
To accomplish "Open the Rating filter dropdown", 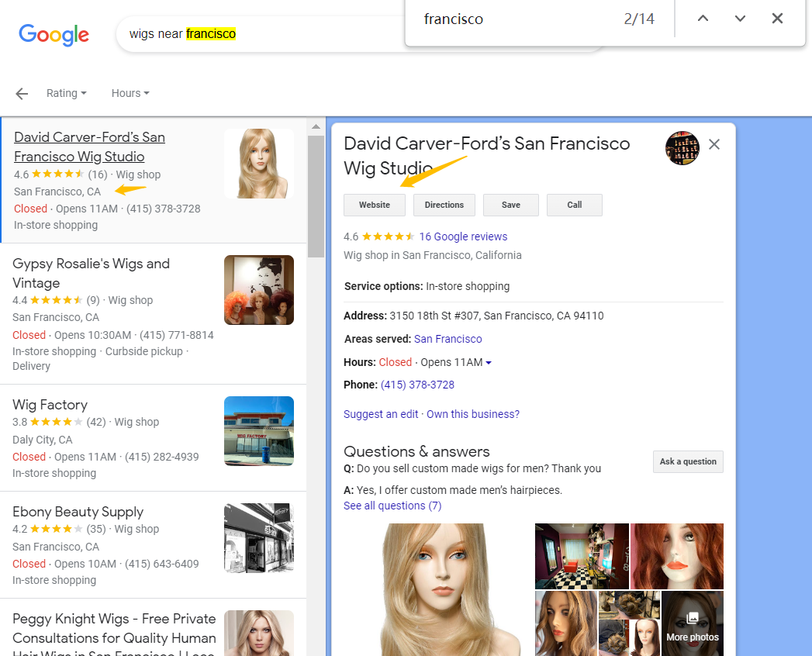I will [x=66, y=93].
